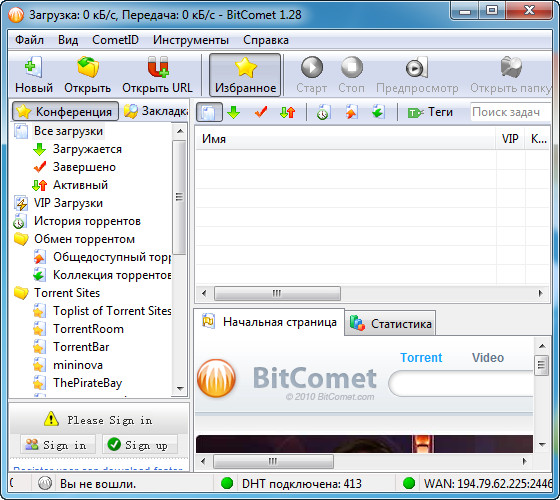Image resolution: width=560 pixels, height=500 pixels.
Task: Select the Video search link
Action: pyautogui.click(x=488, y=358)
